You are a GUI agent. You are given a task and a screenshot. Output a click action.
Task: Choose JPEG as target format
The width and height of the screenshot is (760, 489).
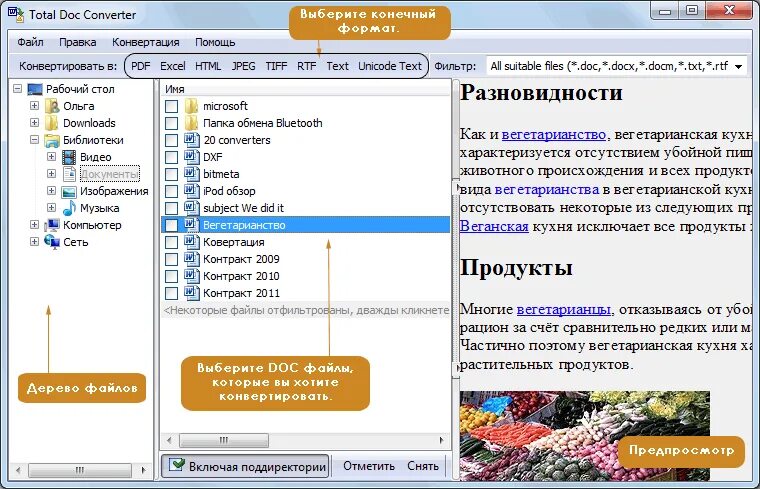(243, 66)
